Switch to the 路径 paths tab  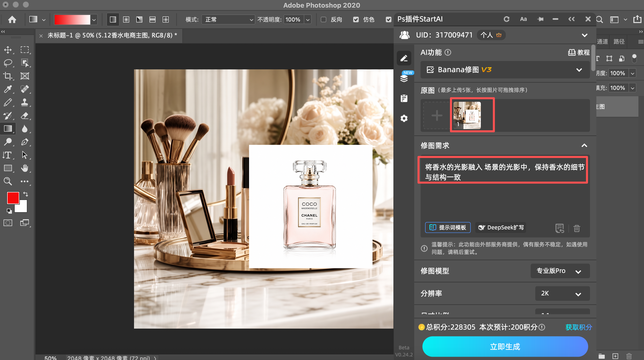pos(619,42)
